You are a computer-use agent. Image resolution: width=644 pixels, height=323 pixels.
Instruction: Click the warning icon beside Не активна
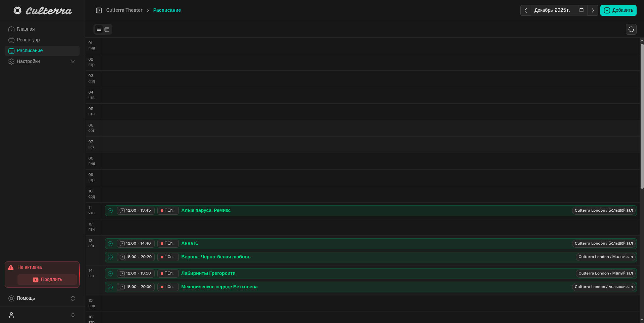(x=11, y=267)
